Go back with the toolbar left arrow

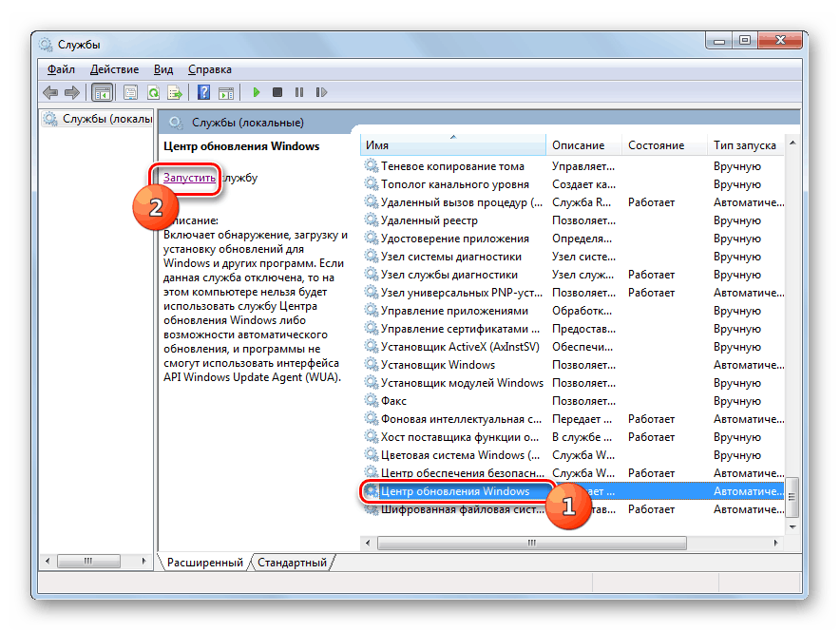[x=50, y=93]
